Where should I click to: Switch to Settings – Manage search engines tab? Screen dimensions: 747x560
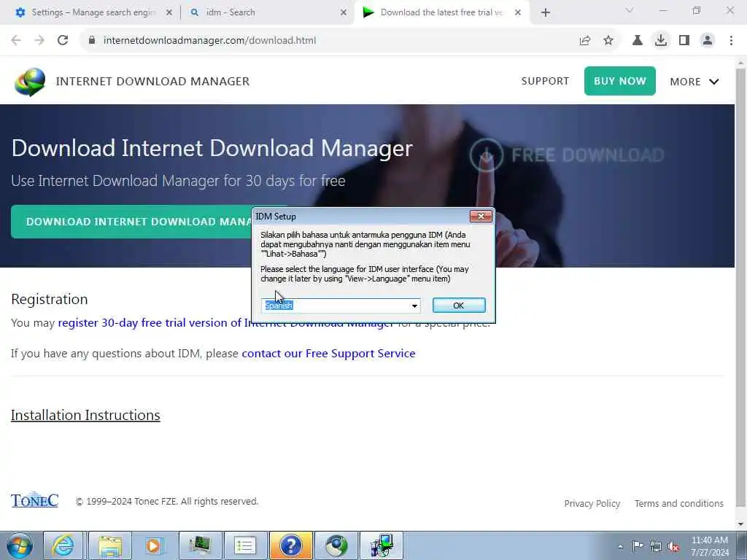(93, 12)
